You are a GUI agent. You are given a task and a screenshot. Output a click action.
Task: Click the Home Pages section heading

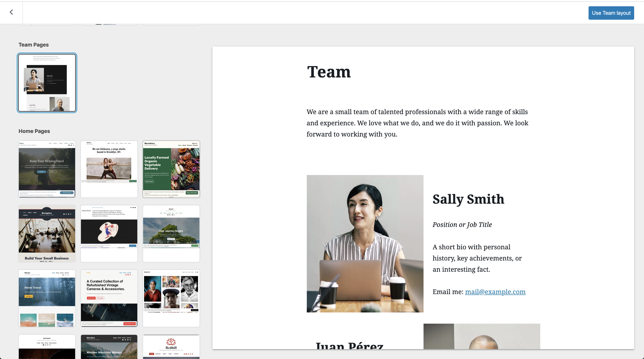(x=34, y=131)
